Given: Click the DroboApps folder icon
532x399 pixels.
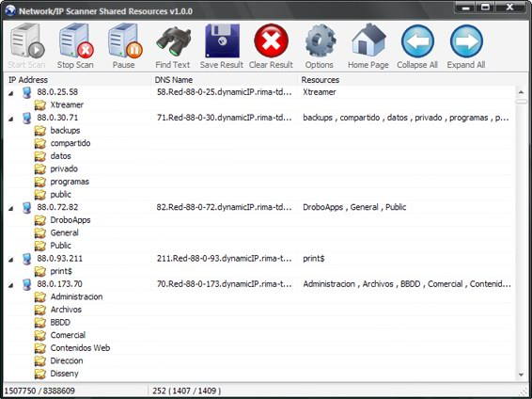Looking at the screenshot, I should click(40, 220).
